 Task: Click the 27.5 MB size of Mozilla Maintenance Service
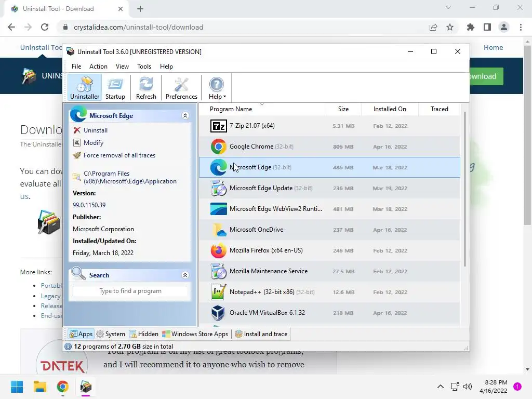click(x=343, y=271)
